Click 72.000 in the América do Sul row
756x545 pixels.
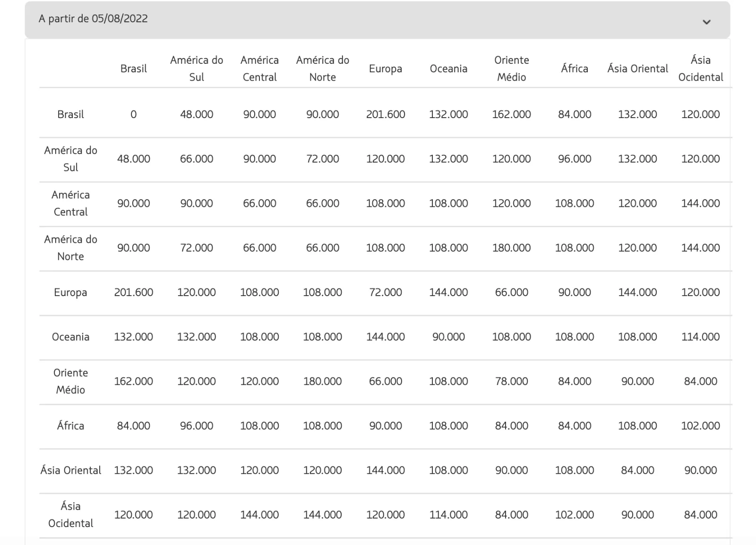pos(323,159)
